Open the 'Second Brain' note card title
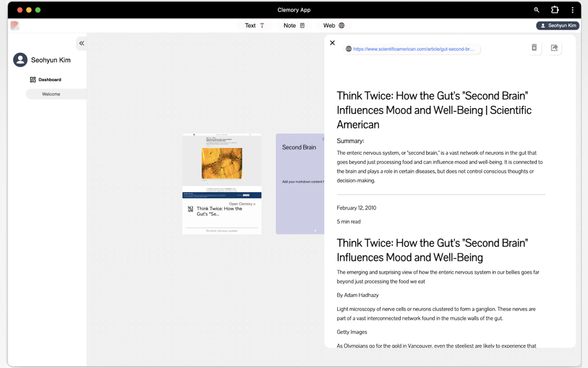Screen dimensions: 588x368 299,147
